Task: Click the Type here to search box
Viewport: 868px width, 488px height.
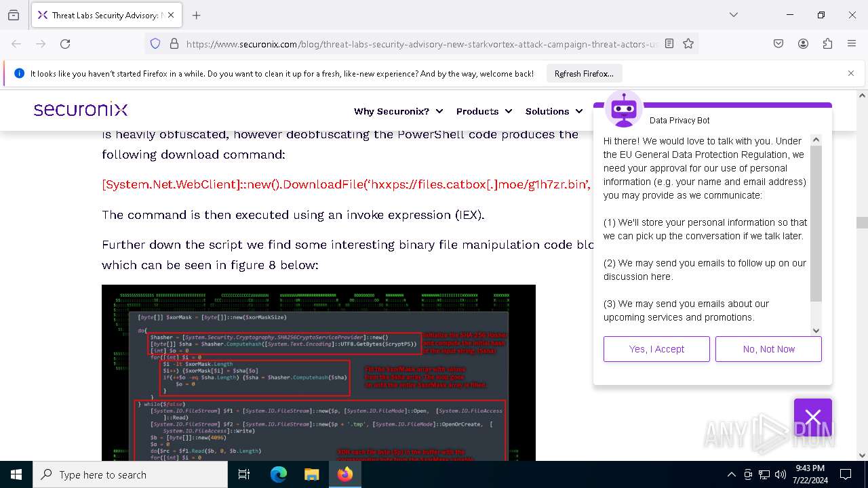Action: pos(130,474)
